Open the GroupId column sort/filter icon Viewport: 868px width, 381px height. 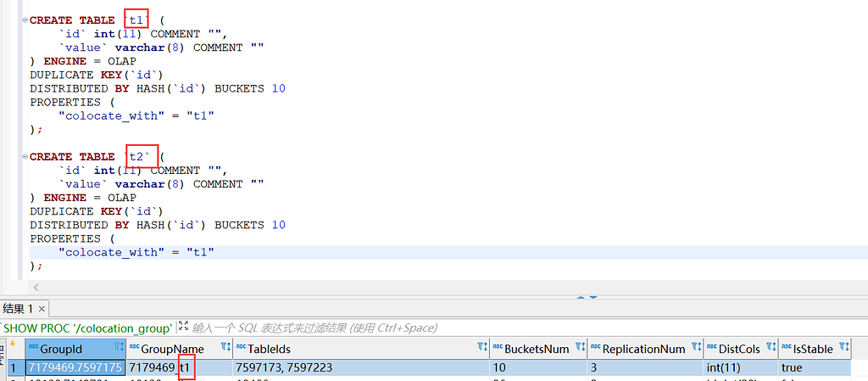[x=118, y=348]
